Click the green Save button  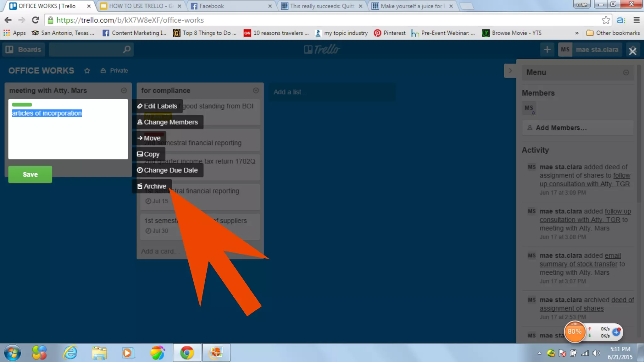tap(30, 174)
